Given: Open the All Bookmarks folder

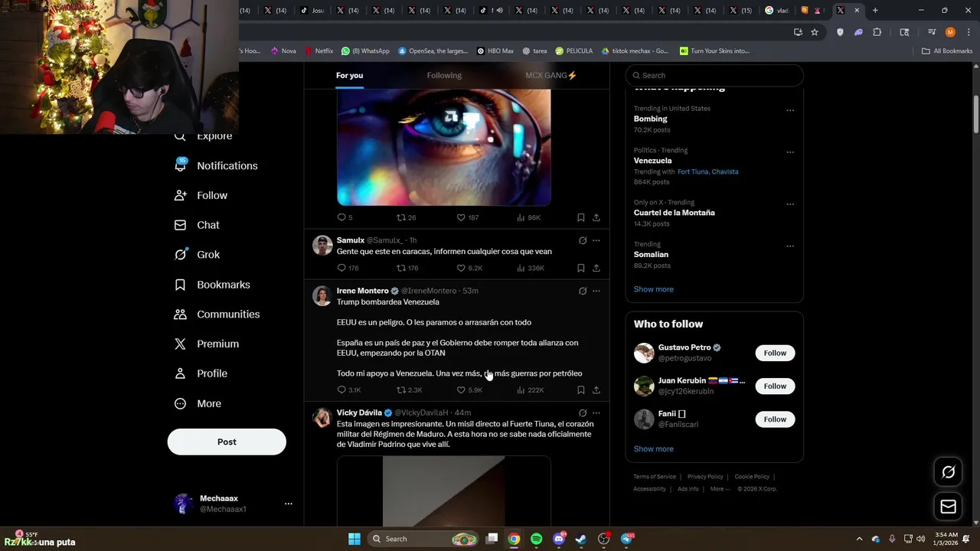Looking at the screenshot, I should click(947, 51).
